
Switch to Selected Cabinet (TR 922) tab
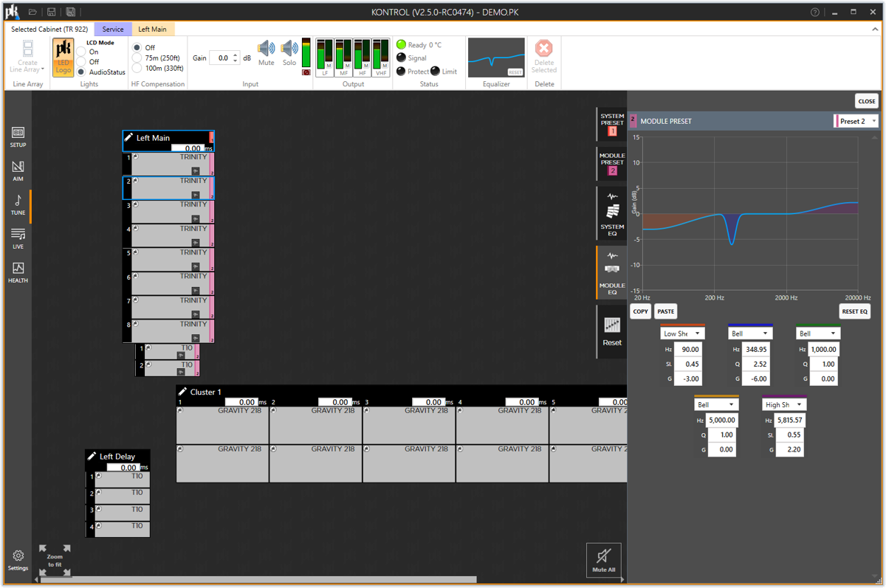click(49, 30)
